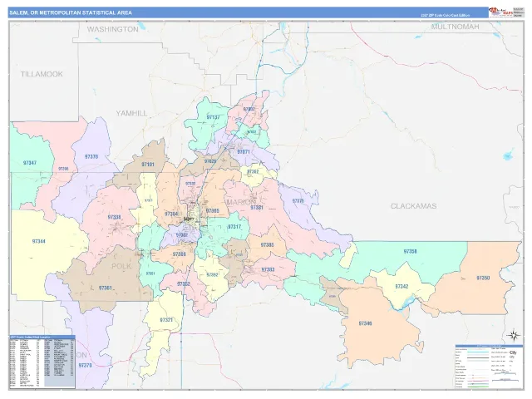This screenshot has height=399, width=532.
Task: Select ZIP code 97362 label
Action: (253, 172)
